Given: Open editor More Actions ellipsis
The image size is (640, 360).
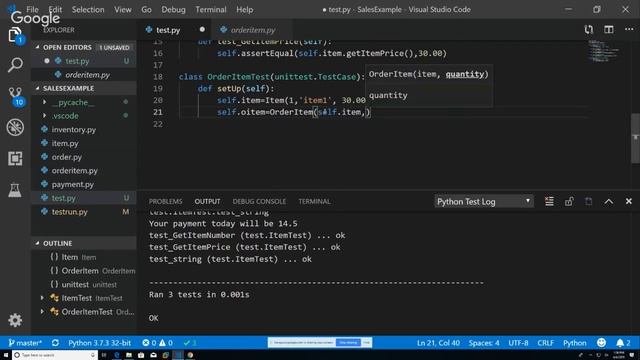Looking at the screenshot, I should 629,29.
